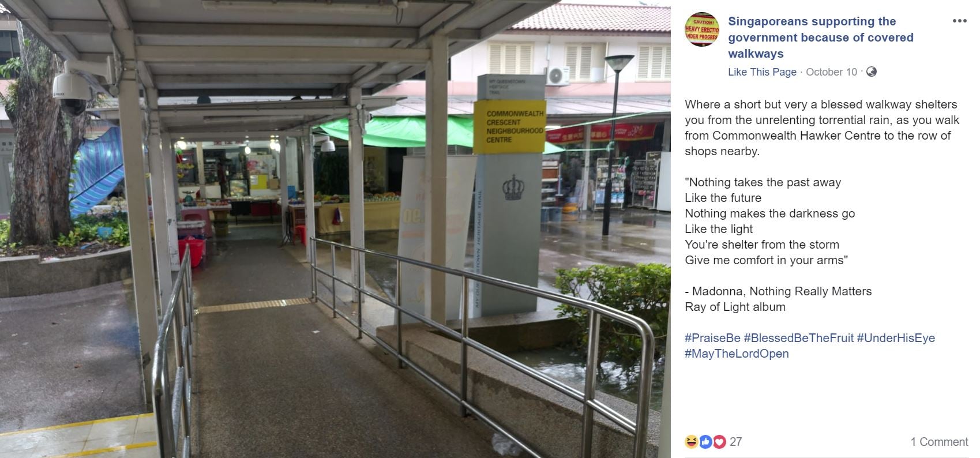Click the heart Love reaction icon
980x458 pixels.
(x=719, y=442)
